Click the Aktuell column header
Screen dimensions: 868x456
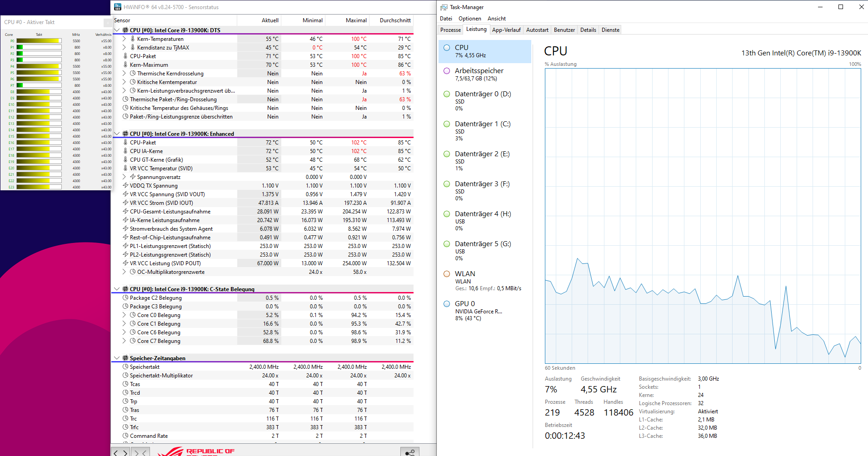click(x=259, y=20)
